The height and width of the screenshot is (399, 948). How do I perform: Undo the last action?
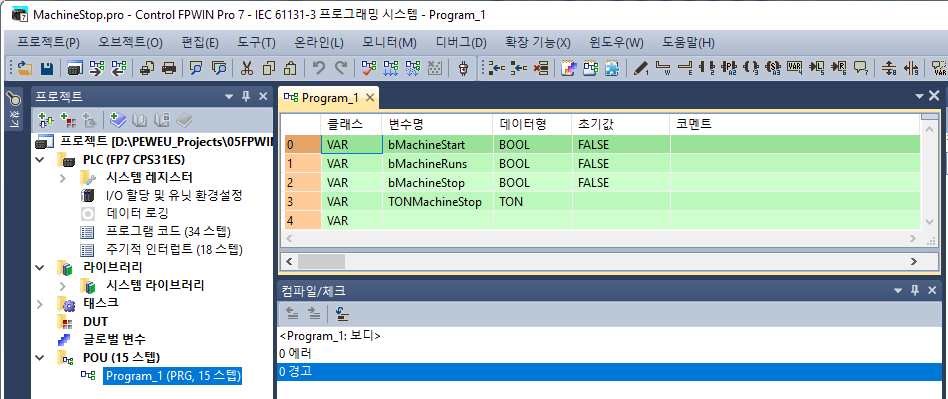click(319, 68)
